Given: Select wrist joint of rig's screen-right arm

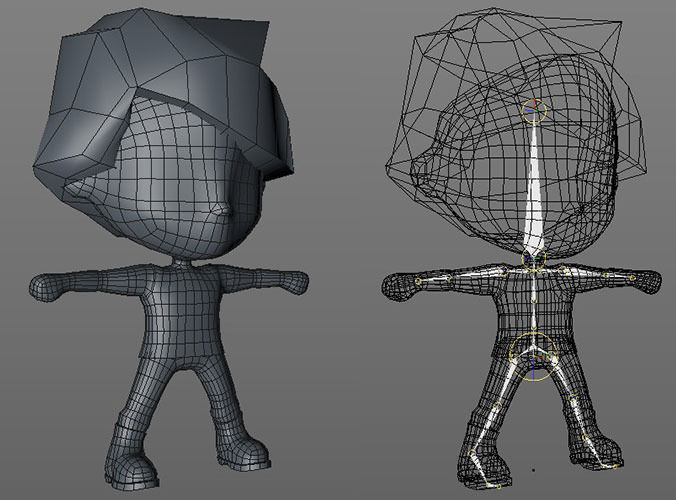Looking at the screenshot, I should [x=632, y=278].
